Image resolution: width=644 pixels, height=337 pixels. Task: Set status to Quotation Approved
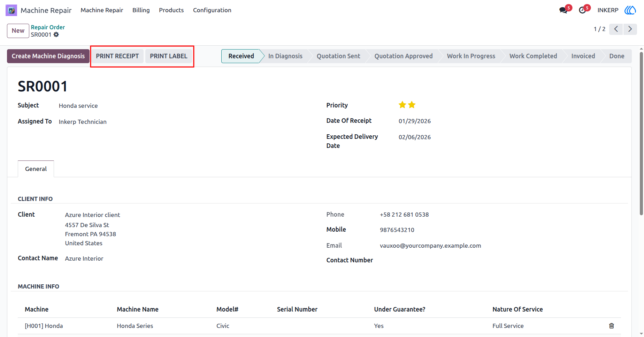[x=404, y=56]
